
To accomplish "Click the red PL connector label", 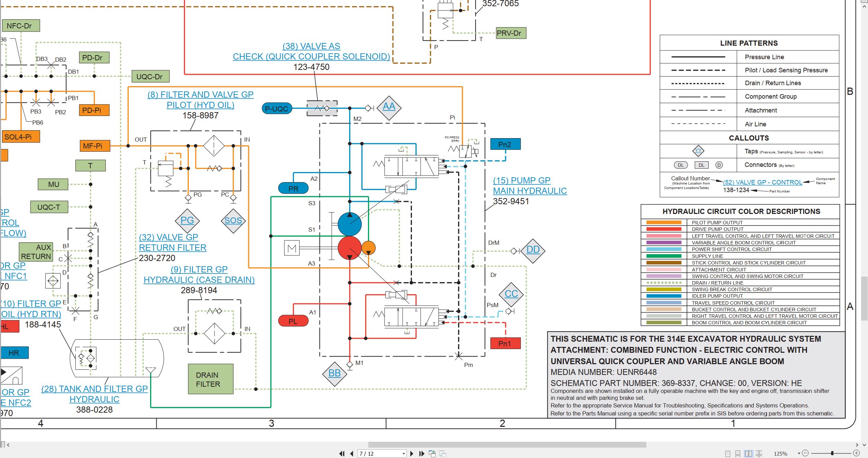I will pos(293,321).
